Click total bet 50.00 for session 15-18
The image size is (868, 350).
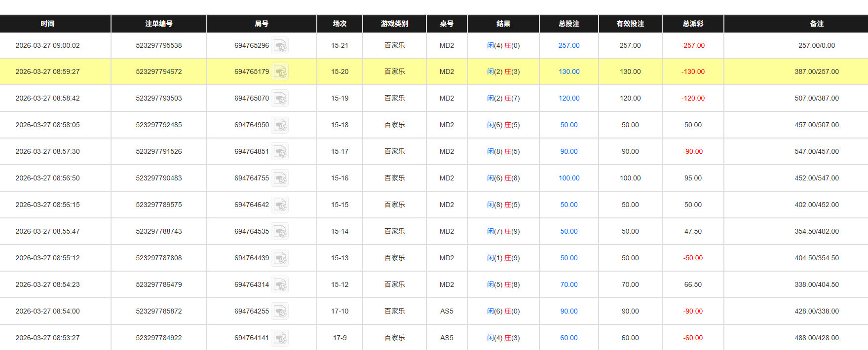(569, 125)
